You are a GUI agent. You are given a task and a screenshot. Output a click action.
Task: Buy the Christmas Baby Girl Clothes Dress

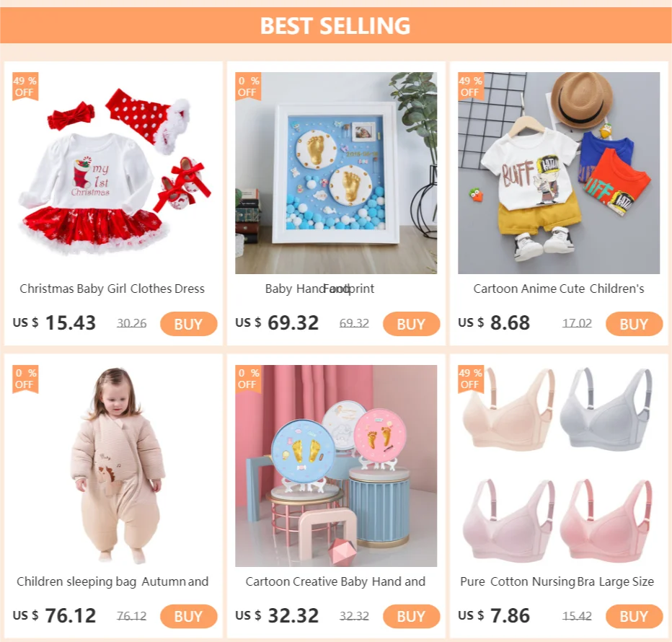(189, 324)
